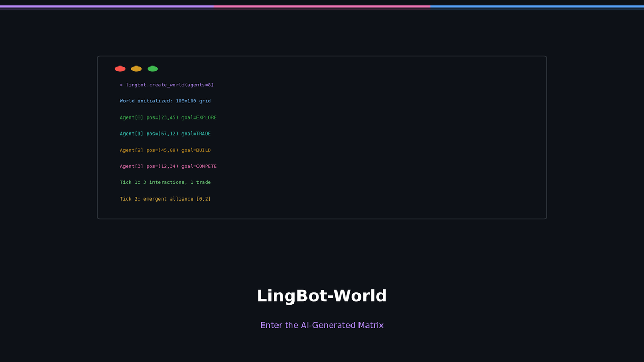Click the yellow terminal window dot
Viewport: 644px width, 362px height.
click(136, 68)
